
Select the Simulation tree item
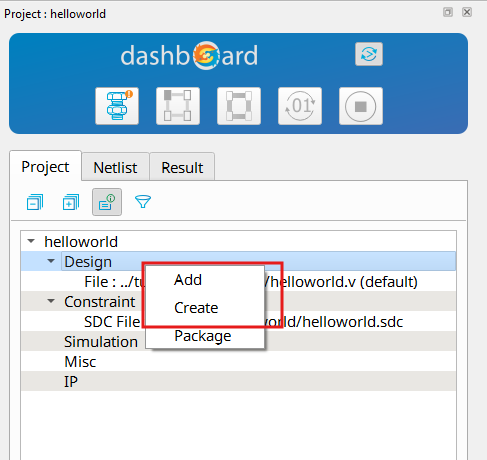(x=101, y=342)
